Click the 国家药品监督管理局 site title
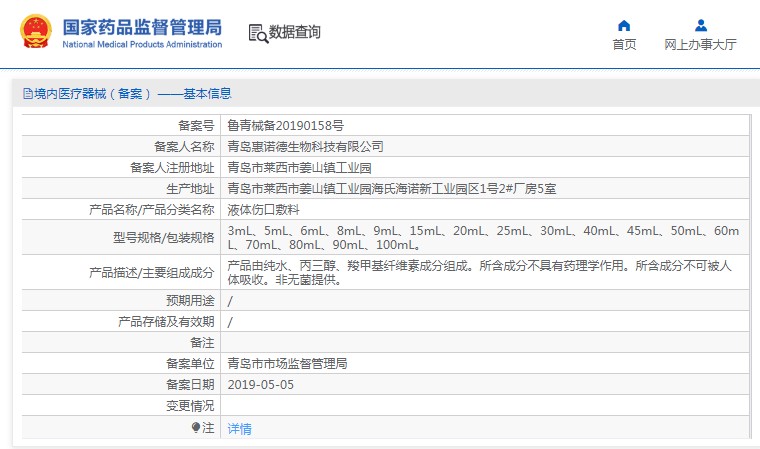The image size is (760, 449). coord(142,27)
